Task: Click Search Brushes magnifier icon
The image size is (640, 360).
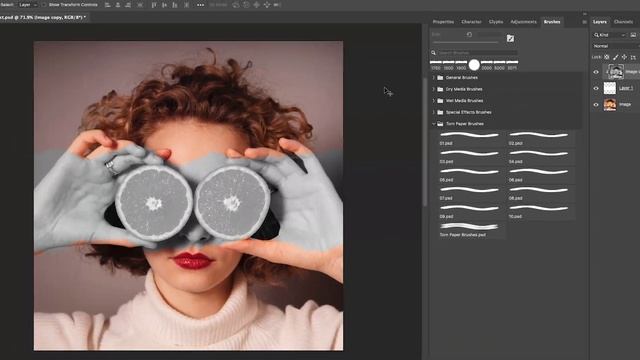Action: [433, 53]
